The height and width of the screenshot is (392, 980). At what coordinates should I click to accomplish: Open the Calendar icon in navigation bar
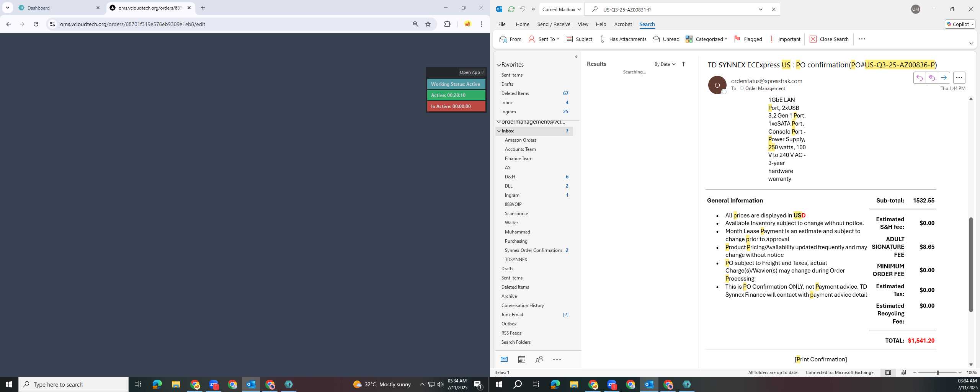[x=521, y=359]
